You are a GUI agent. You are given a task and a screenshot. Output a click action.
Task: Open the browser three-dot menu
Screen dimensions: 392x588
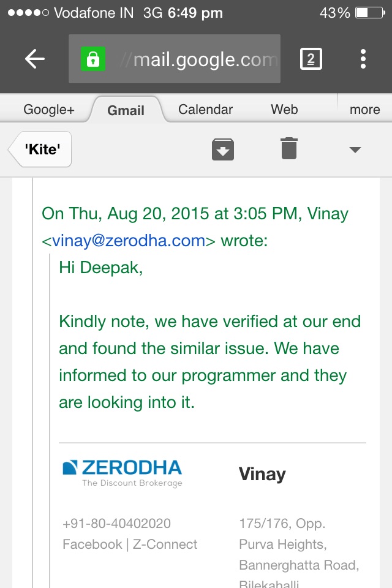point(363,59)
